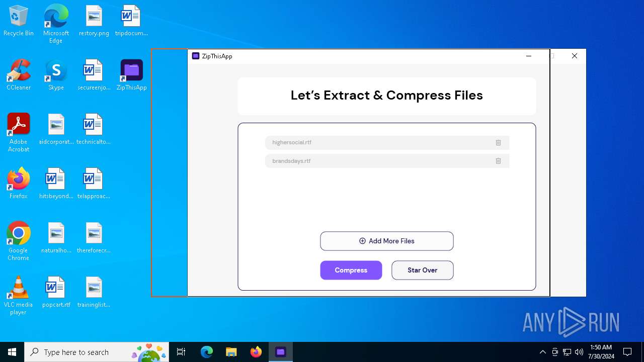Open Adobe Acrobat desktop shortcut
The image size is (644, 362).
tap(19, 133)
